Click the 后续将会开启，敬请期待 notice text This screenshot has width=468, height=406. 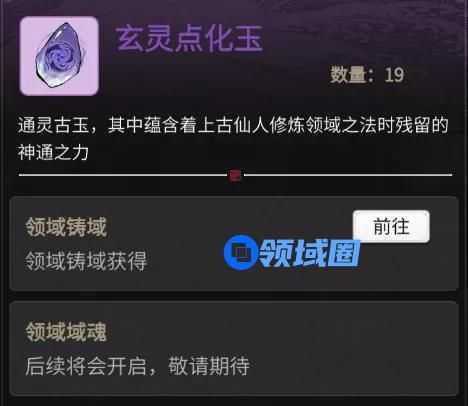click(x=137, y=366)
